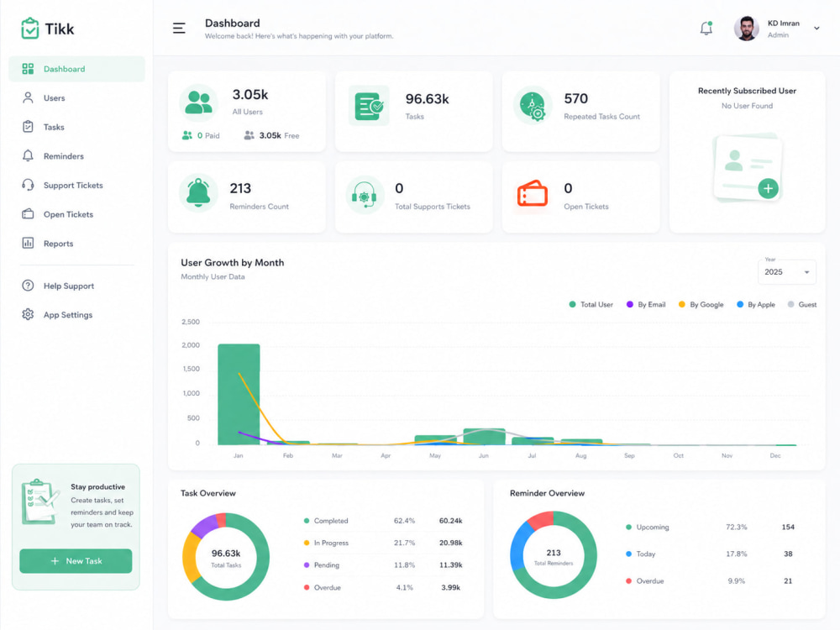Click the Free users icon
This screenshot has height=630, width=840.
[249, 135]
